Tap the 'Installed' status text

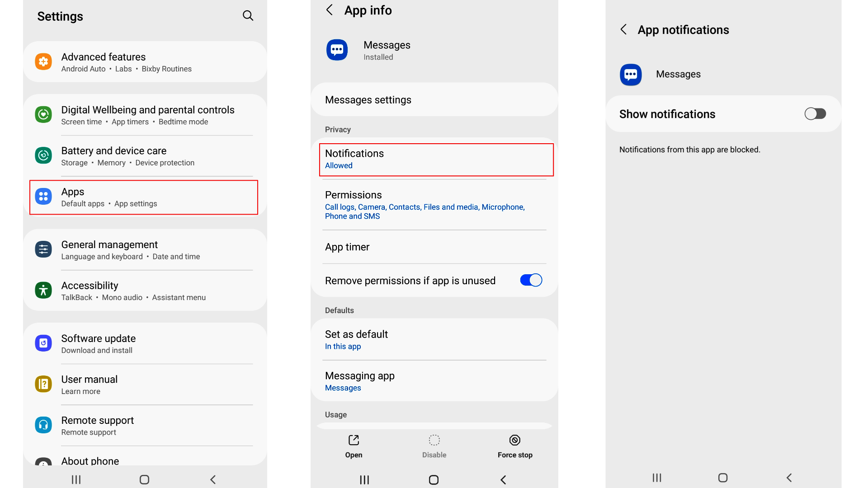pos(378,57)
